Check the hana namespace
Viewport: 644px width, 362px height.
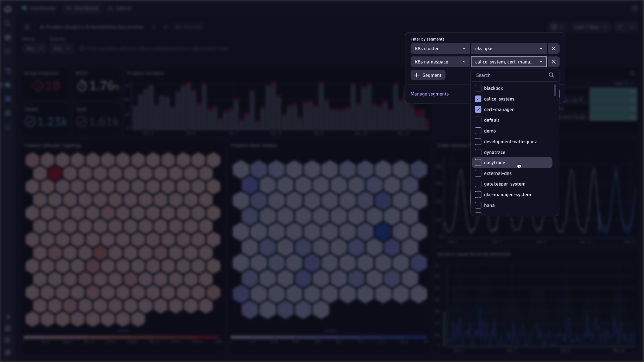pyautogui.click(x=478, y=205)
